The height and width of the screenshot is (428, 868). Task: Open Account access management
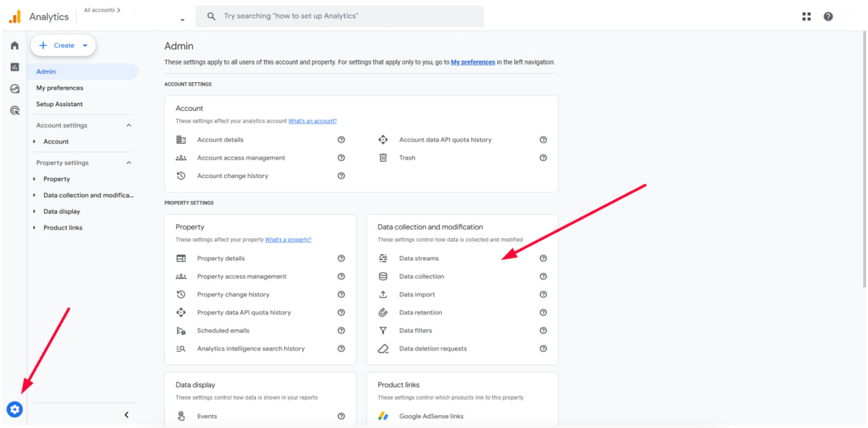pyautogui.click(x=241, y=158)
